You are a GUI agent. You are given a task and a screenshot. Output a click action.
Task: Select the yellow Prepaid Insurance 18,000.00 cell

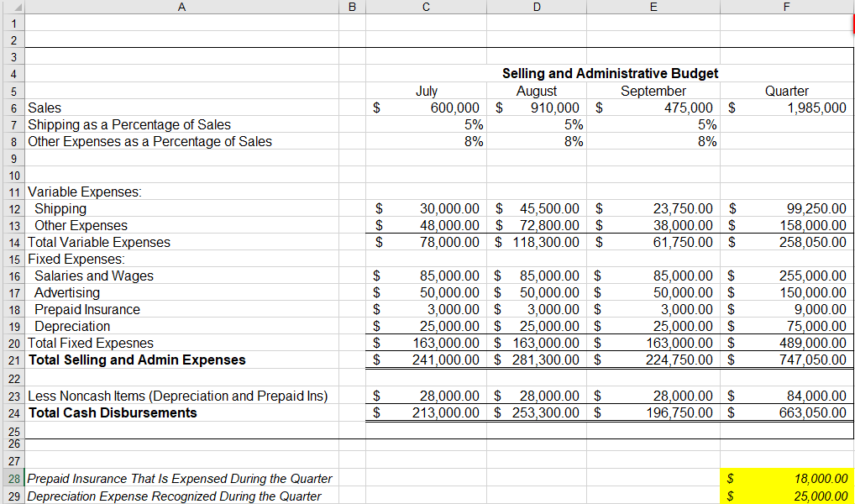[786, 478]
